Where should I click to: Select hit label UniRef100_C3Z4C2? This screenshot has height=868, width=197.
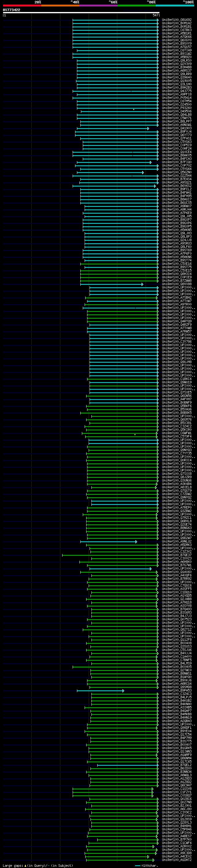pyautogui.click(x=177, y=426)
